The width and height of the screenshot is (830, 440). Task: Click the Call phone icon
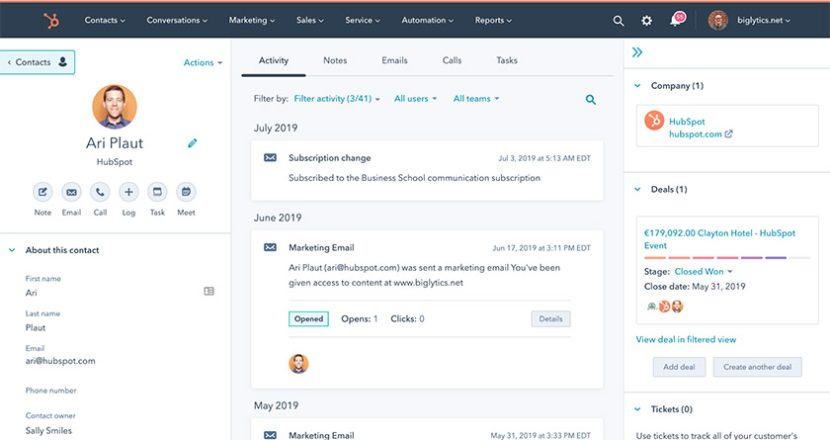click(100, 192)
